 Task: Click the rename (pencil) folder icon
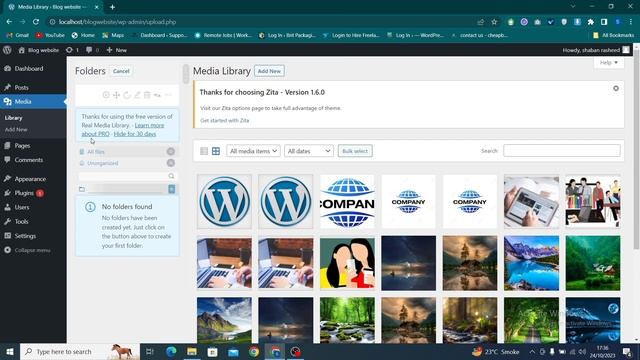(x=137, y=95)
